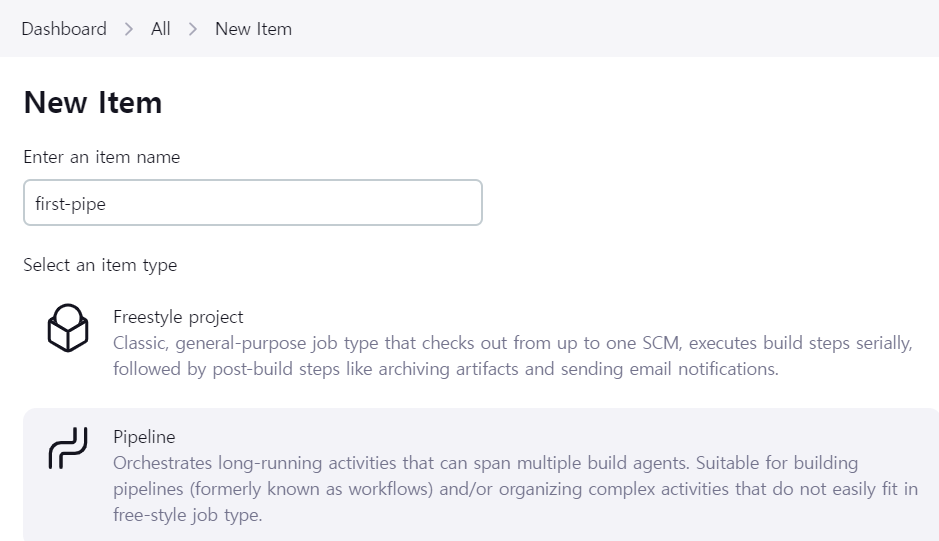
Task: Click the chevron after All breadcrumb
Action: (x=193, y=29)
